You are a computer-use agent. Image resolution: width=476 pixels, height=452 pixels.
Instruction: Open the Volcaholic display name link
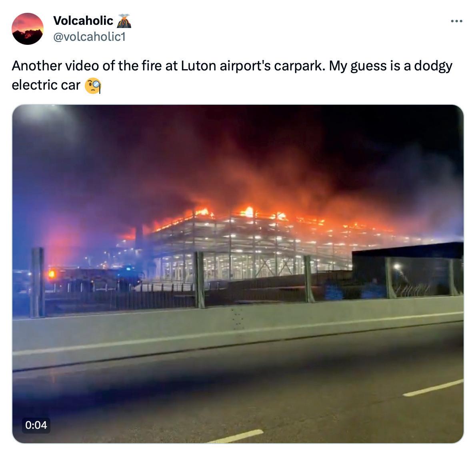tap(83, 21)
